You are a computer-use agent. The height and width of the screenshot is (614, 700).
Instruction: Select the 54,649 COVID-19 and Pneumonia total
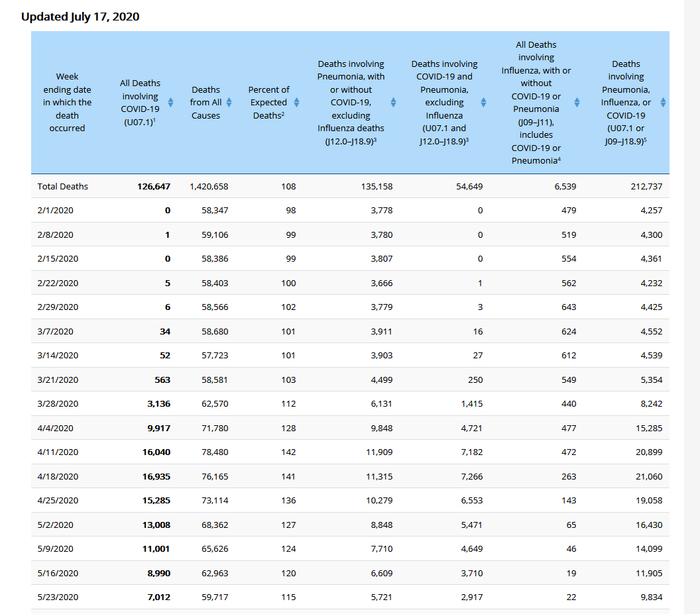(x=469, y=186)
